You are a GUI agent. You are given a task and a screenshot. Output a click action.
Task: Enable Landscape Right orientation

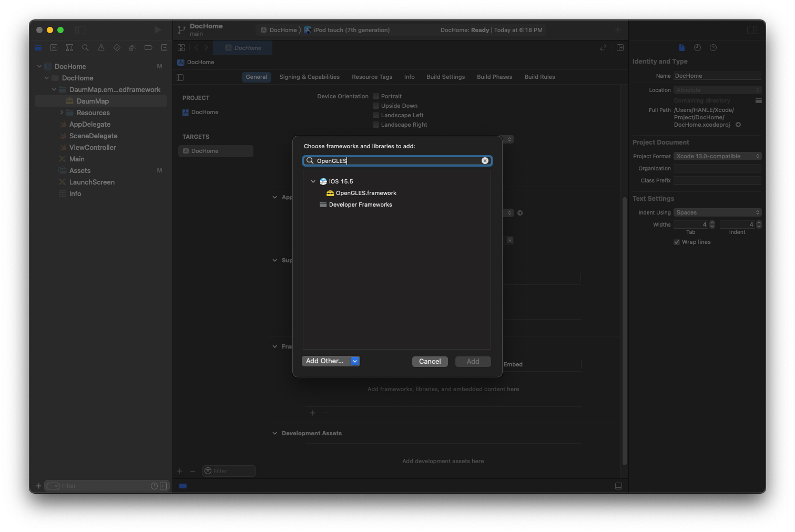pyautogui.click(x=376, y=125)
